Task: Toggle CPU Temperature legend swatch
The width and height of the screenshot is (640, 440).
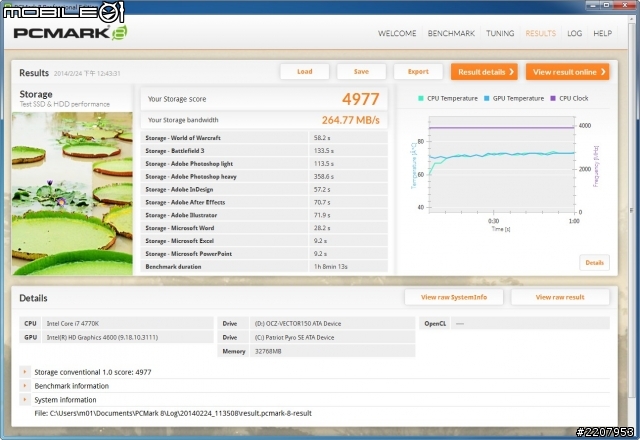Action: [x=421, y=98]
